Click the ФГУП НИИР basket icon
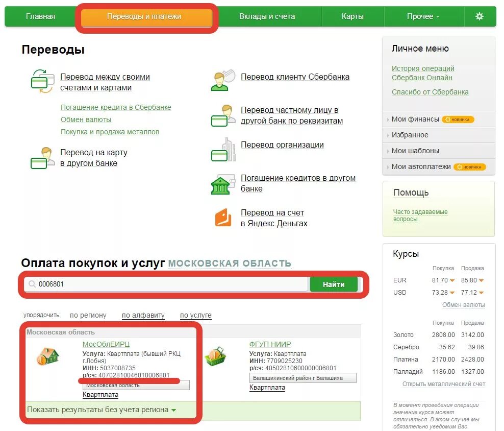 [215, 356]
